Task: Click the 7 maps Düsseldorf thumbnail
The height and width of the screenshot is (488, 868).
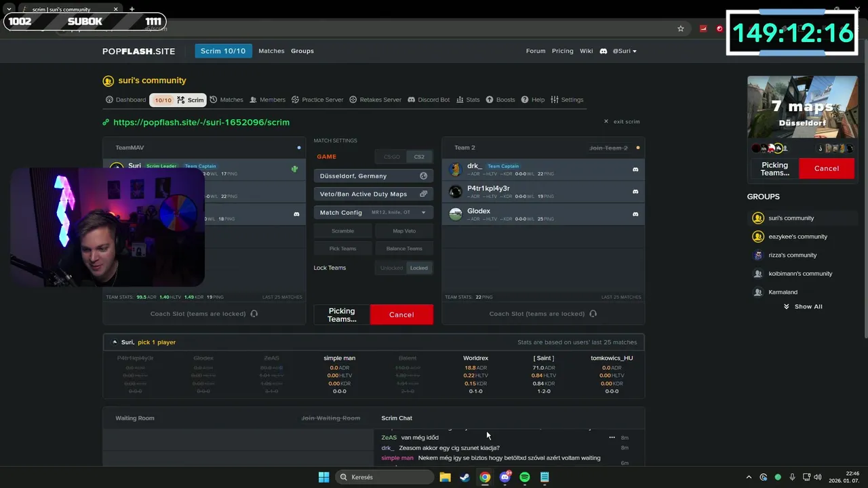Action: tap(803, 107)
